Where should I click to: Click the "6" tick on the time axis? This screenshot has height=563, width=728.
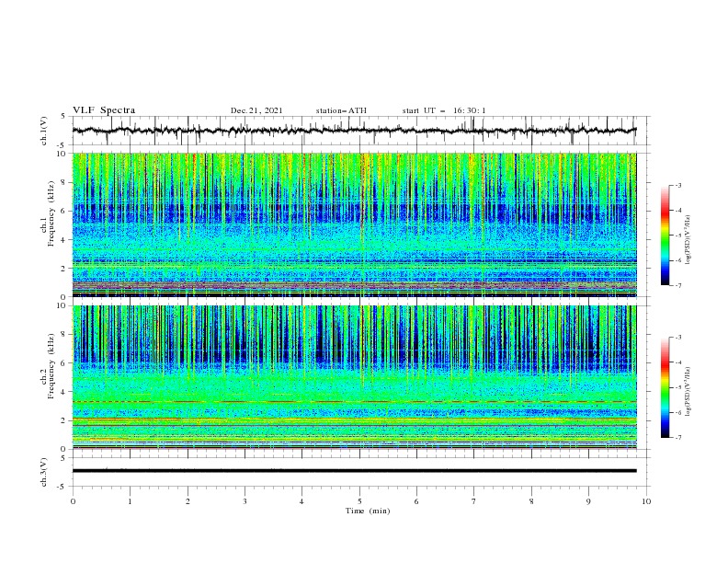coord(416,501)
